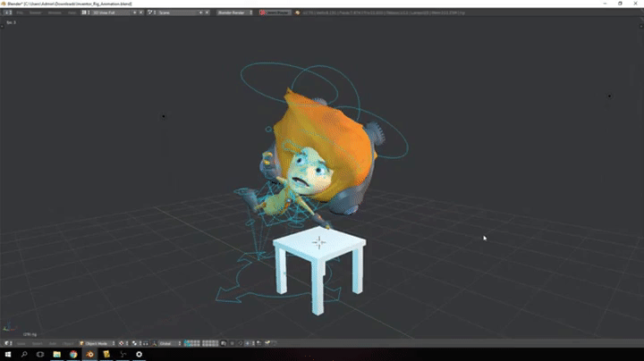The image size is (644, 361).
Task: Open the Add menu in 3D view header
Action: (53, 343)
